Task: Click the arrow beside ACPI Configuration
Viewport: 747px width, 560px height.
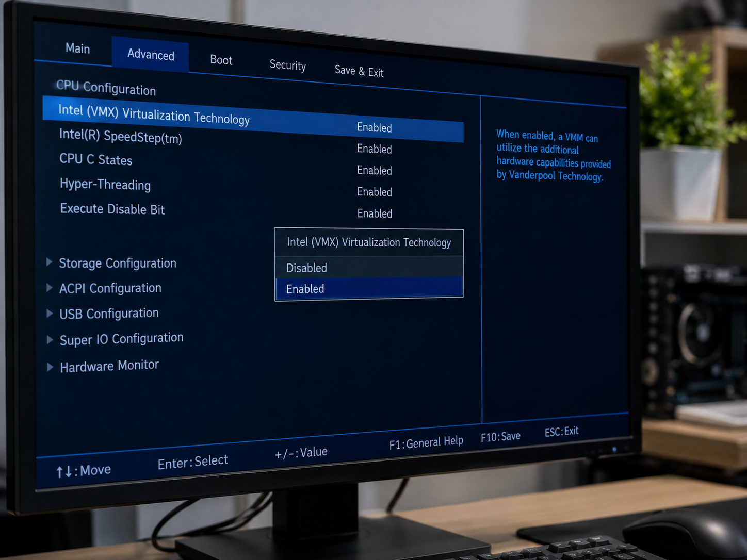Action: (x=49, y=287)
